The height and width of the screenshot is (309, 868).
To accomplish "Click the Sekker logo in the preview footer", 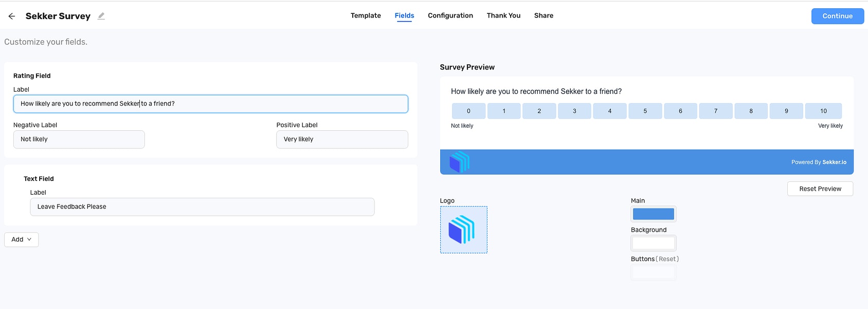I will (x=460, y=162).
